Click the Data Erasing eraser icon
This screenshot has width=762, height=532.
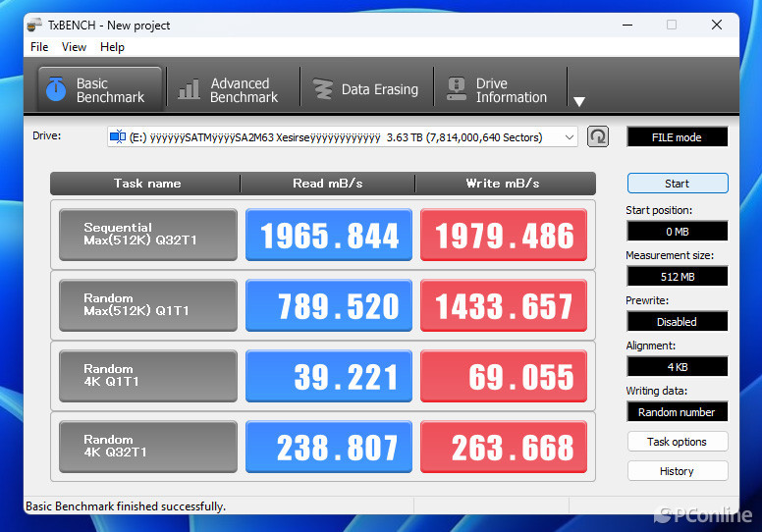pos(322,89)
